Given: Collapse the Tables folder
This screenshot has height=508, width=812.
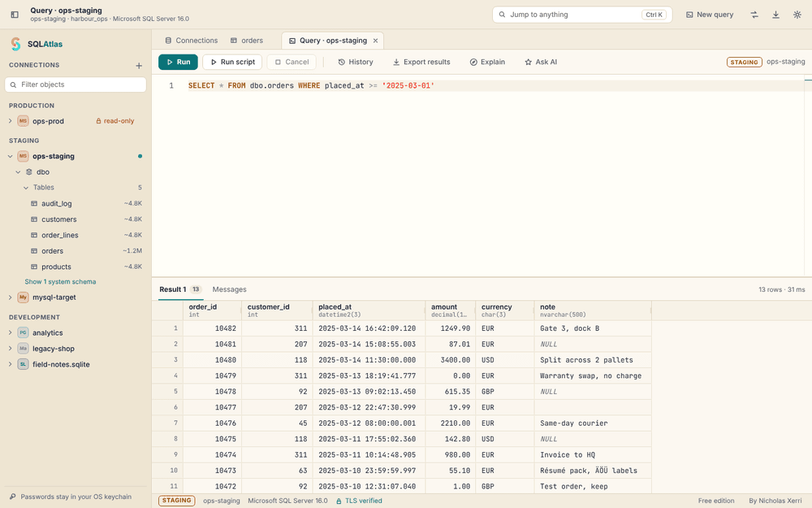Looking at the screenshot, I should pos(26,188).
